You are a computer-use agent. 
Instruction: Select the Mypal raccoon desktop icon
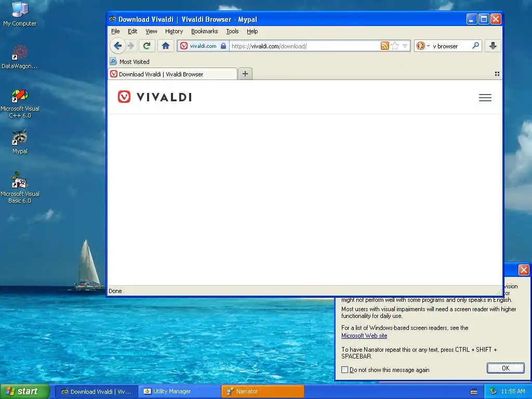pos(20,142)
